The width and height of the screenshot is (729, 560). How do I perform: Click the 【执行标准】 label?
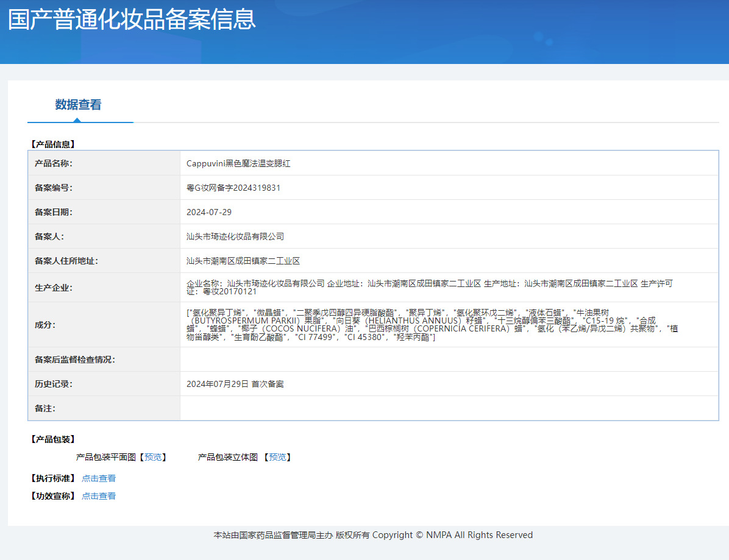pyautogui.click(x=52, y=478)
